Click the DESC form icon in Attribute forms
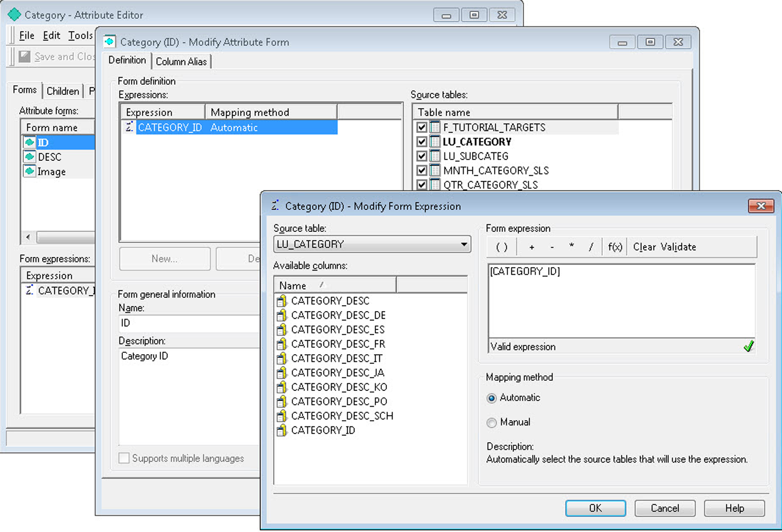 (30, 157)
